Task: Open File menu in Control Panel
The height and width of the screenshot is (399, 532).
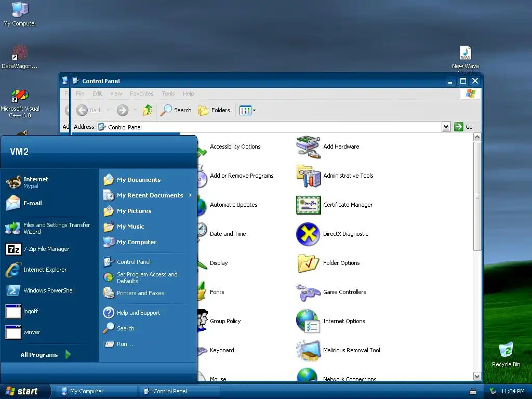Action: click(x=80, y=94)
